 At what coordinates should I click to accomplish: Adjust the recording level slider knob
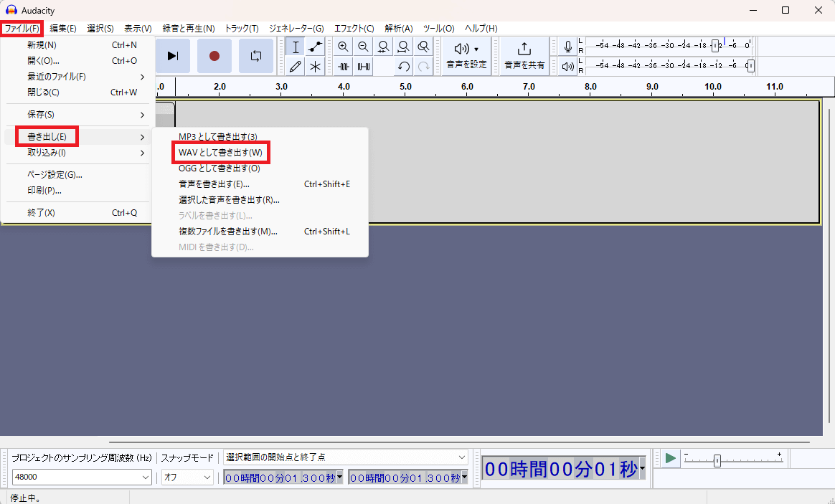pos(715,46)
